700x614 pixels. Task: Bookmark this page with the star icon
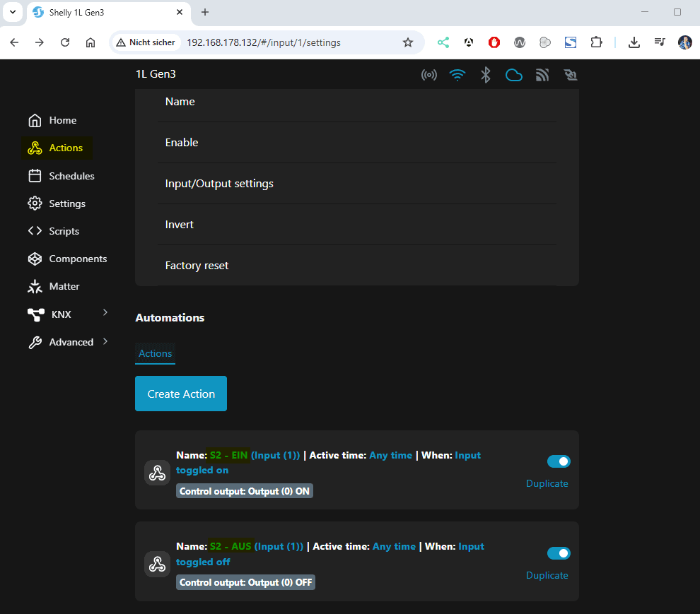(408, 42)
